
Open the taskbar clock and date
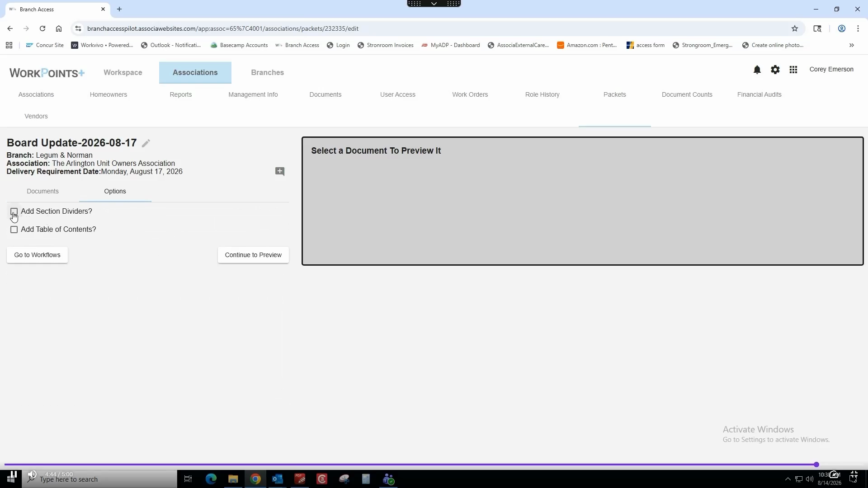(x=830, y=479)
